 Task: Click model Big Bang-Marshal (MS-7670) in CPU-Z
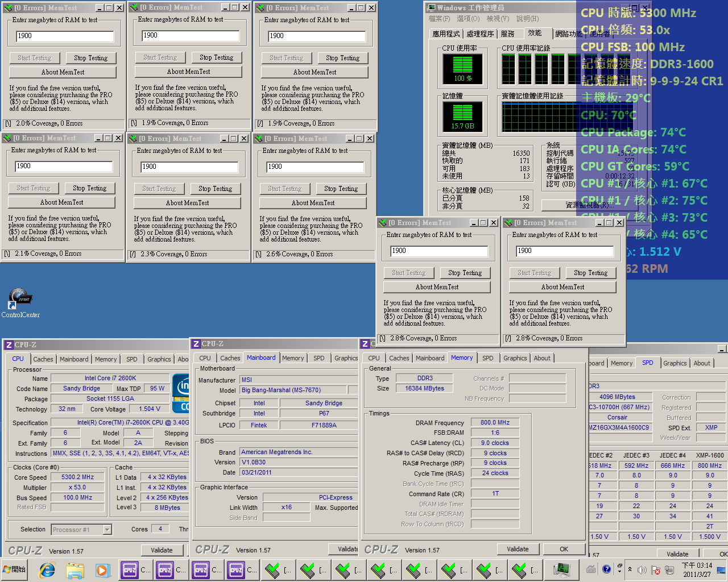point(293,390)
